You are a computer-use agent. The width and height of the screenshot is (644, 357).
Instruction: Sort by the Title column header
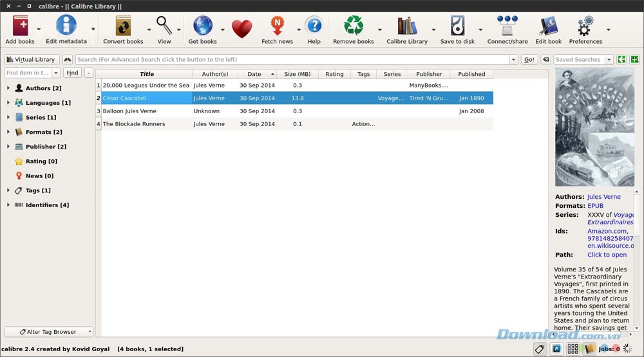(147, 74)
